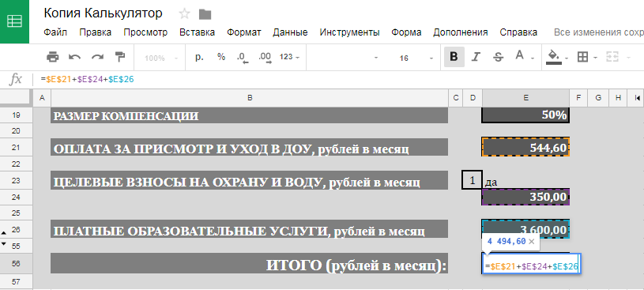Image resolution: width=644 pixels, height=290 pixels.
Task: Click the Все изменения сохранены status link
Action: (x=599, y=32)
